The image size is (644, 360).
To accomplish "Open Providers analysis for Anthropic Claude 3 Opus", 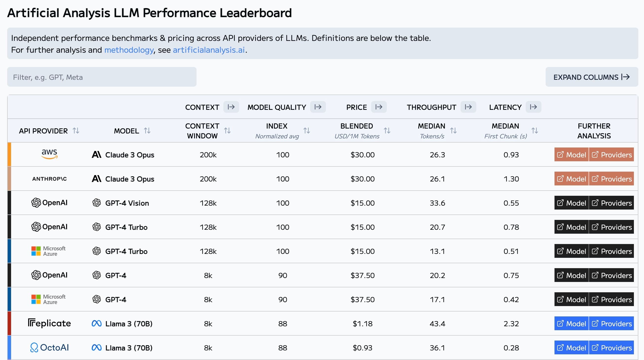I will pos(611,179).
